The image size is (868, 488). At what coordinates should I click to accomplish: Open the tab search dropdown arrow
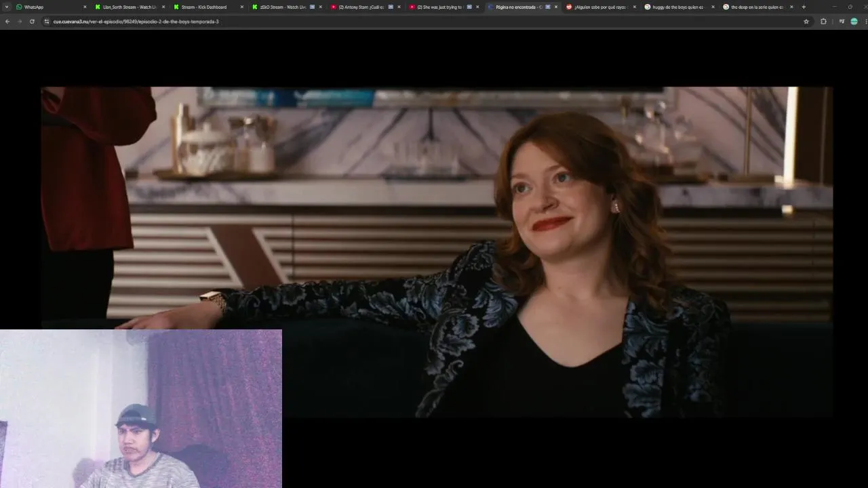[x=7, y=7]
